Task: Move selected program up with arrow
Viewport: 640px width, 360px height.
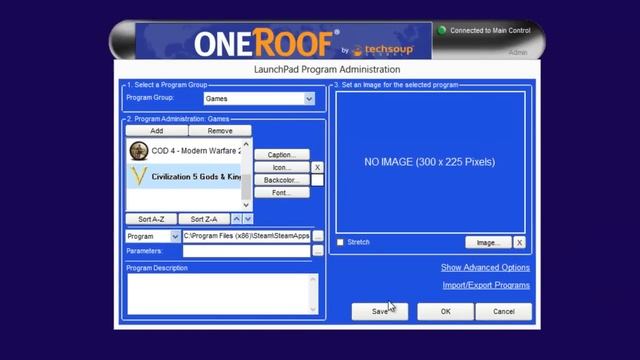Action: pos(236,219)
